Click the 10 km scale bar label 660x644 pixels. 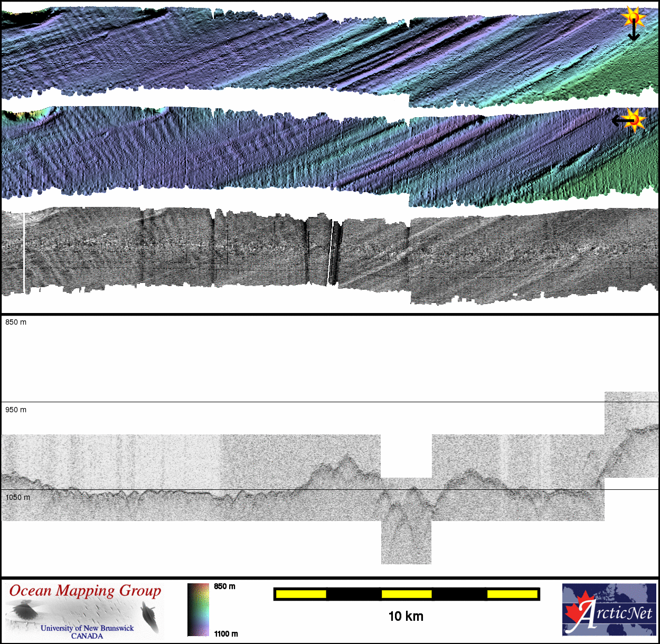406,616
